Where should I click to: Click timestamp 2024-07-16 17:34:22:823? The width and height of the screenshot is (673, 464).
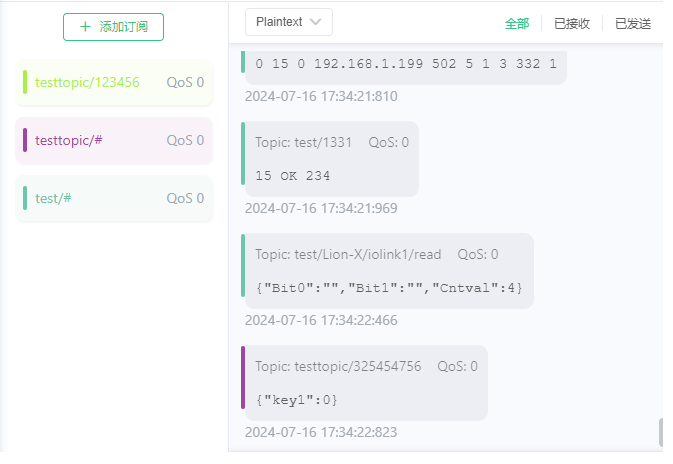(321, 432)
